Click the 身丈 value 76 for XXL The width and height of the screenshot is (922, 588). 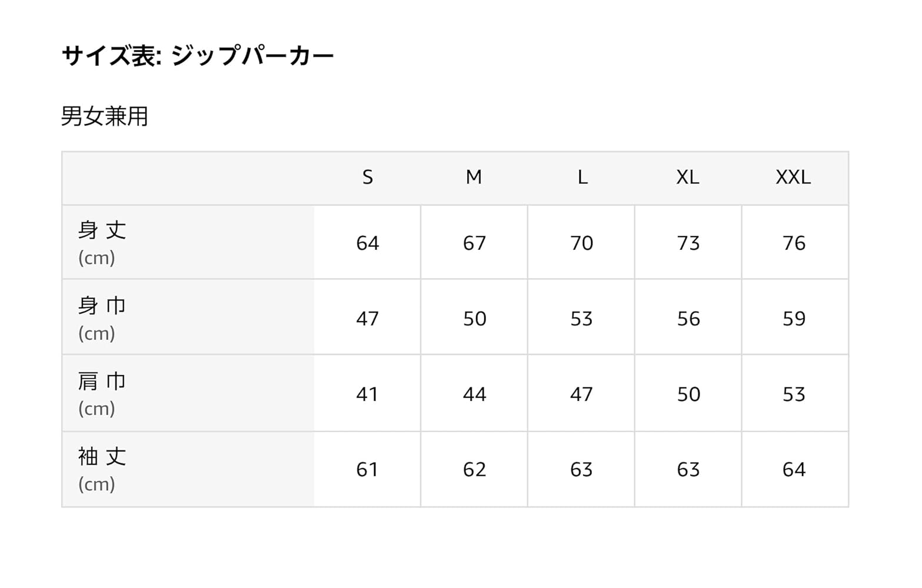click(794, 243)
